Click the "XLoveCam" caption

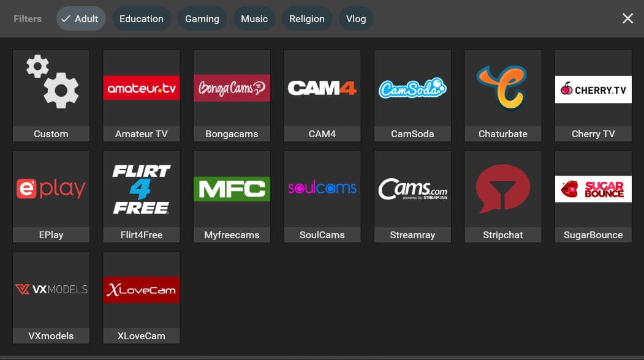pyautogui.click(x=142, y=336)
